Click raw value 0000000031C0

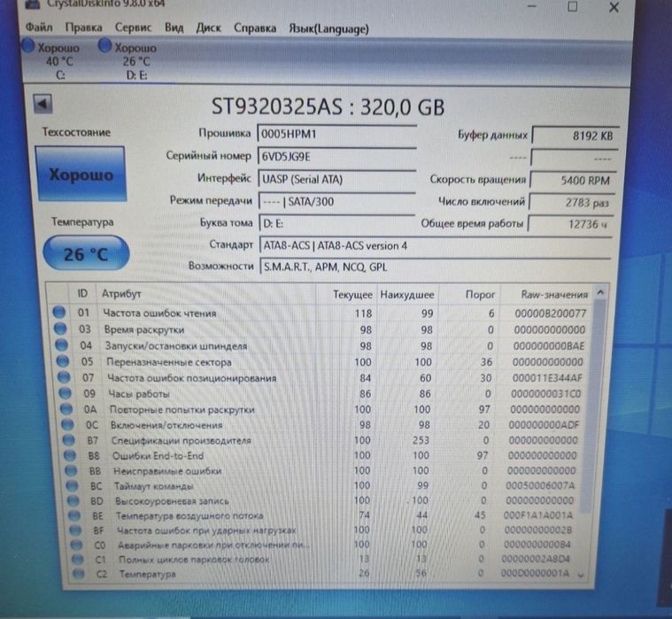click(x=545, y=393)
